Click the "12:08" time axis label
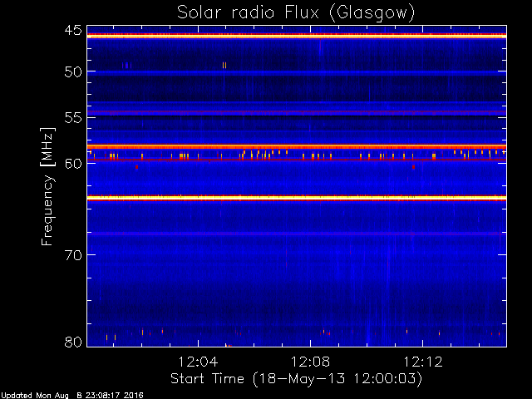The image size is (532, 399). 310,362
